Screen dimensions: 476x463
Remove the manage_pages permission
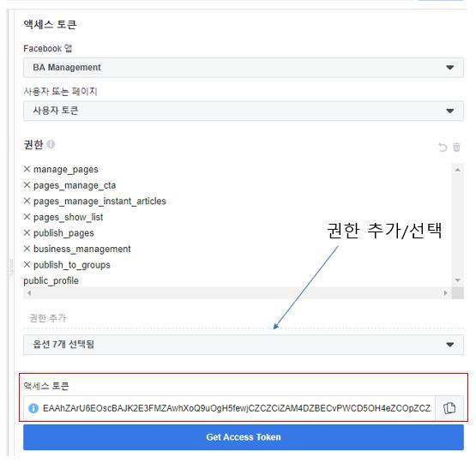point(27,169)
